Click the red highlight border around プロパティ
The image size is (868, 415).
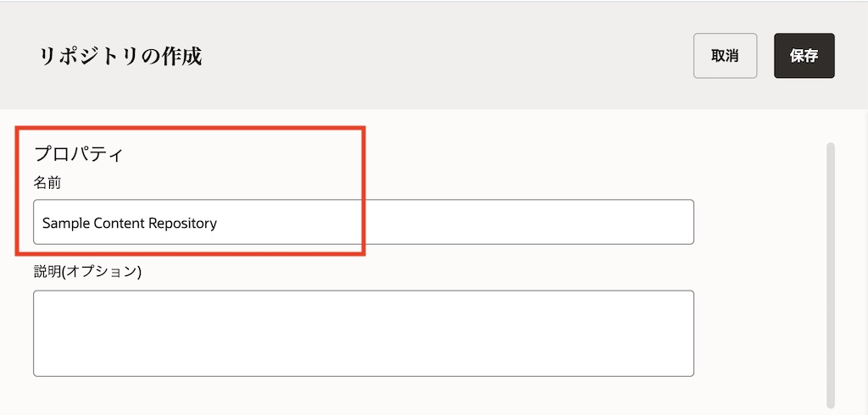pos(364,186)
